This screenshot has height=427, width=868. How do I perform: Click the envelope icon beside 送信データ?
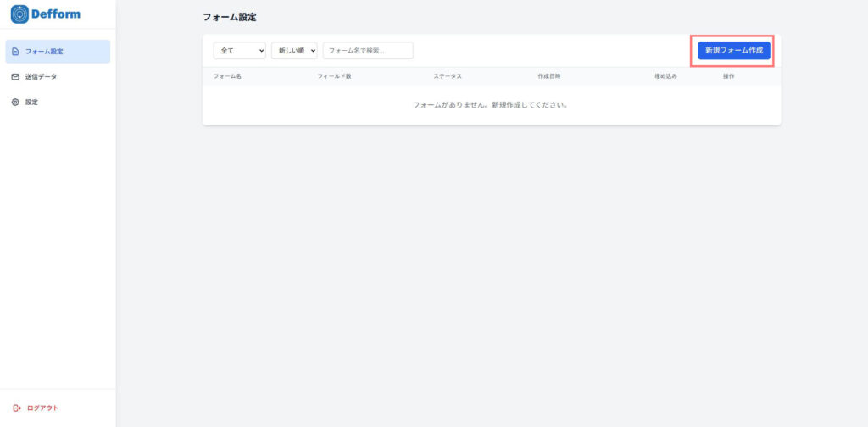[x=15, y=77]
